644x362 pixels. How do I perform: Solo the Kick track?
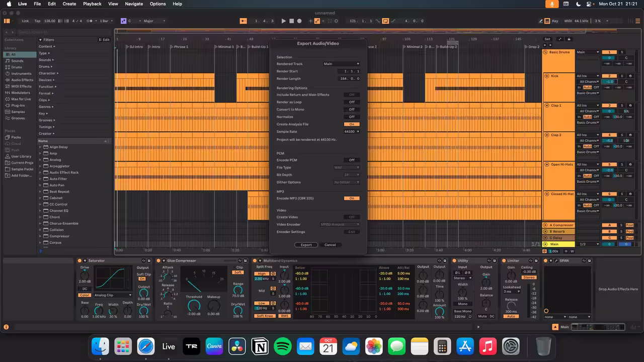coord(621,76)
